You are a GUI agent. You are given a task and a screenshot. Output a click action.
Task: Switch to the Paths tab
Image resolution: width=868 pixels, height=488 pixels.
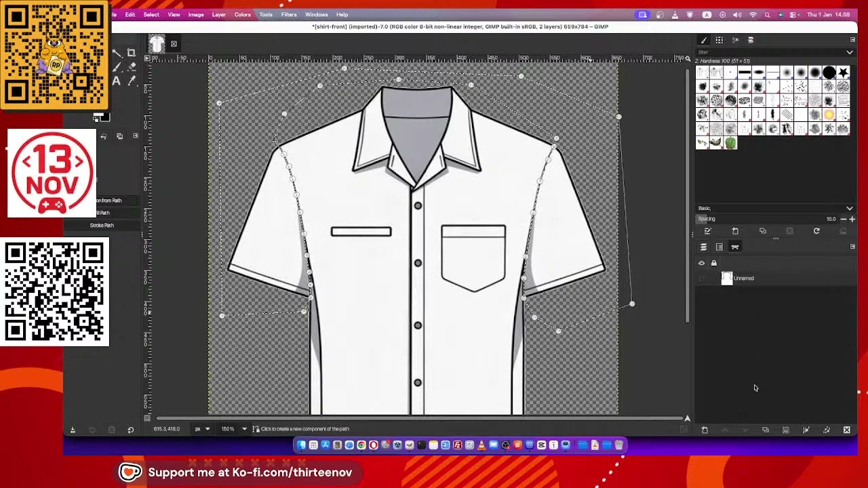tap(735, 247)
